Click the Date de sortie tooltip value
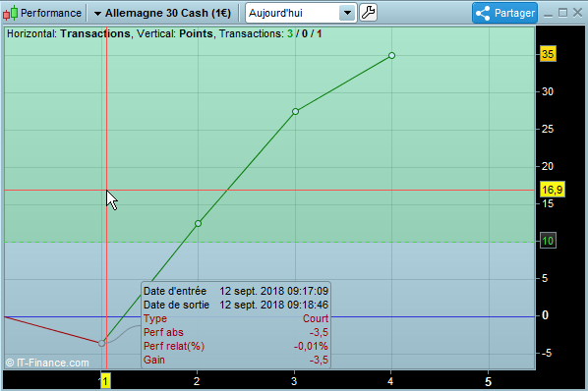This screenshot has height=391, width=588. tap(273, 305)
